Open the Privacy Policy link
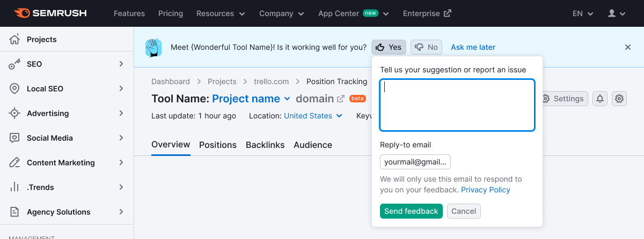644x239 pixels. 485,190
